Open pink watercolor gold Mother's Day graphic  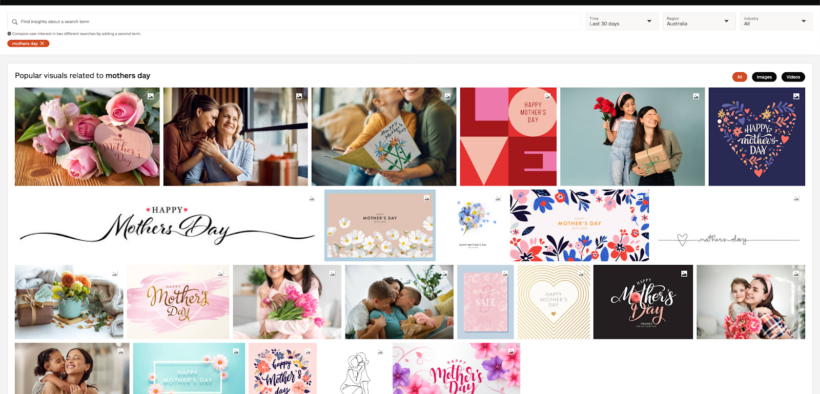[178, 302]
